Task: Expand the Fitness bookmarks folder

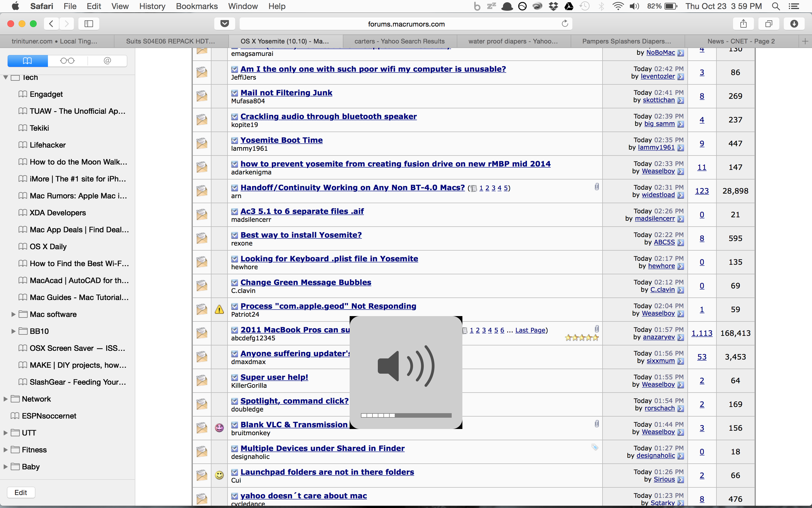Action: [5, 450]
